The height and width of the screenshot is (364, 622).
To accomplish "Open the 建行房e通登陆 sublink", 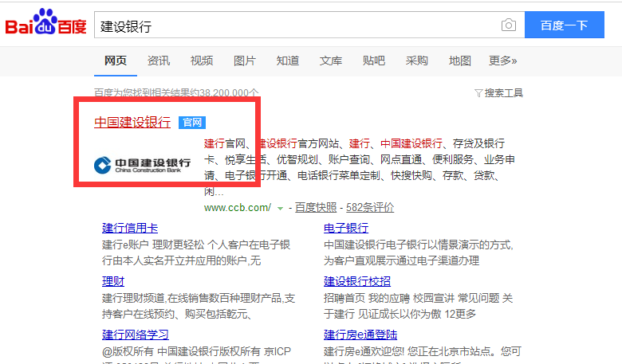I will pyautogui.click(x=360, y=335).
